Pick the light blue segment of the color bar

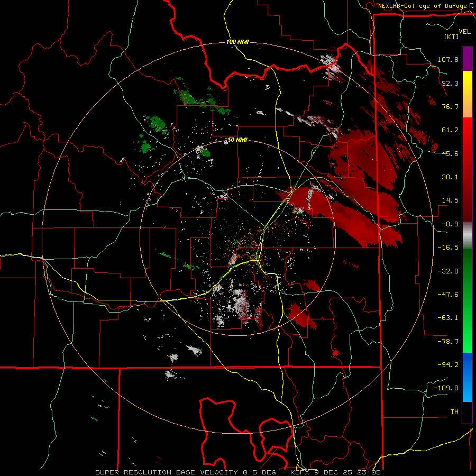(467, 390)
